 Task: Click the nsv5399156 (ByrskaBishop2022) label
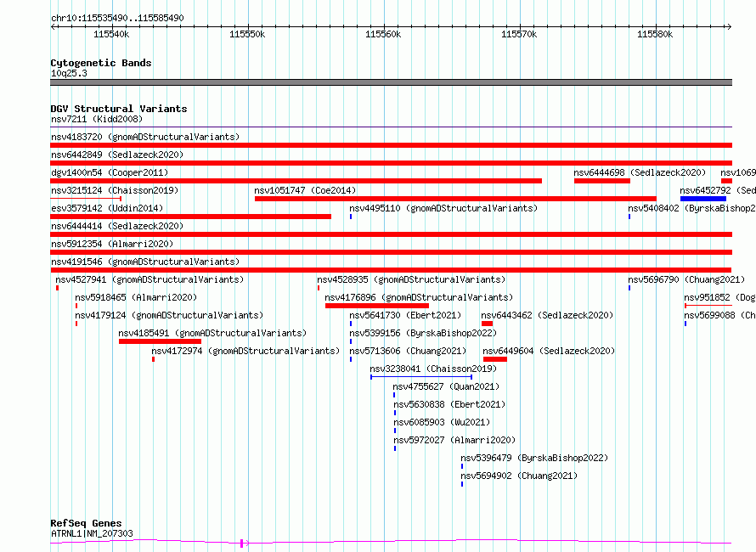423,333
